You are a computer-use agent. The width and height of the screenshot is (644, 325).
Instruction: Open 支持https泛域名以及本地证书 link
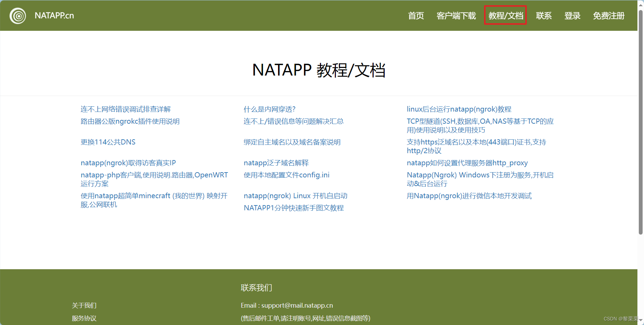point(476,146)
